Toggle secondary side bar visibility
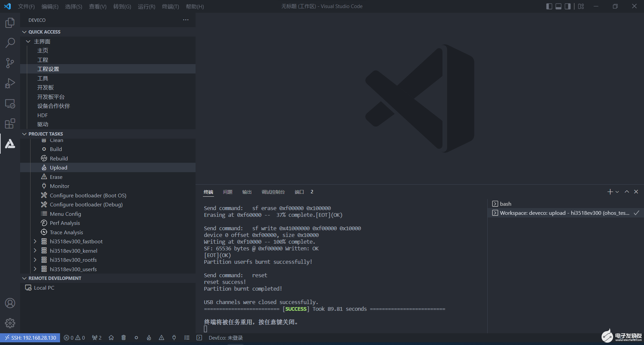 568,6
